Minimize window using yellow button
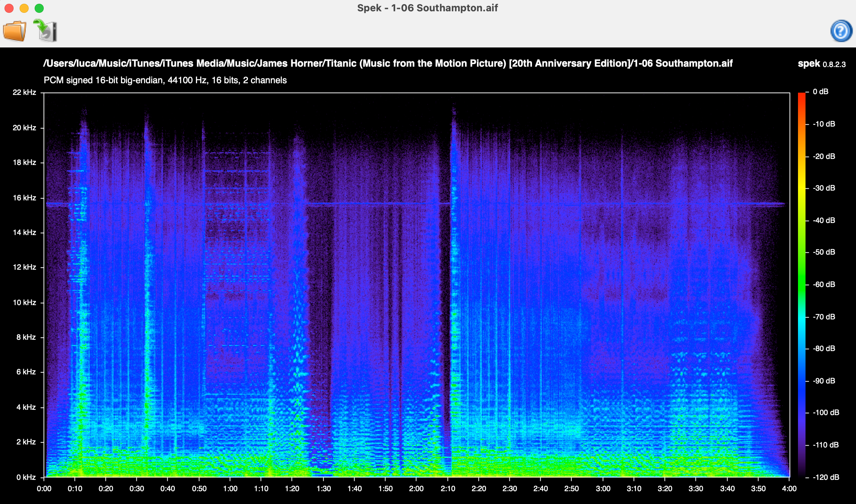 (x=24, y=8)
